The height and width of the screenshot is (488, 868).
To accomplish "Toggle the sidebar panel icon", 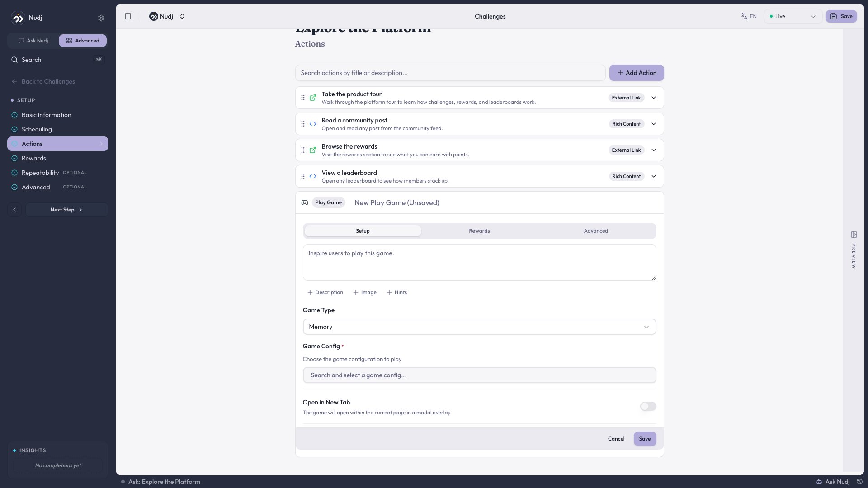I will coord(128,16).
